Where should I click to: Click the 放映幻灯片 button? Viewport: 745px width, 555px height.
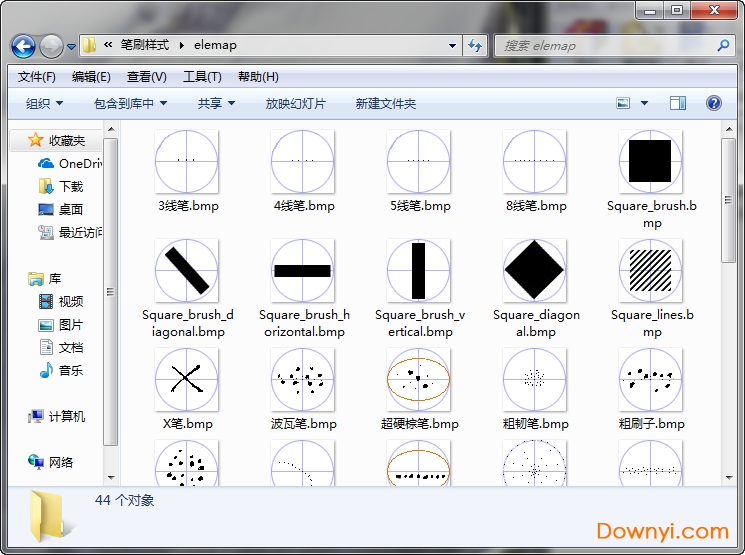(295, 104)
